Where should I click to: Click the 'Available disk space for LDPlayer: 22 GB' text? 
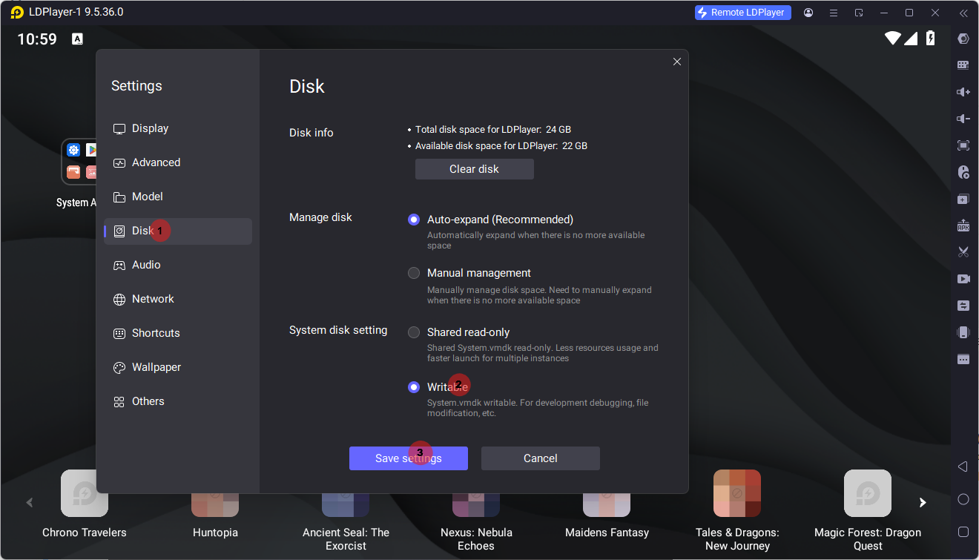(501, 146)
